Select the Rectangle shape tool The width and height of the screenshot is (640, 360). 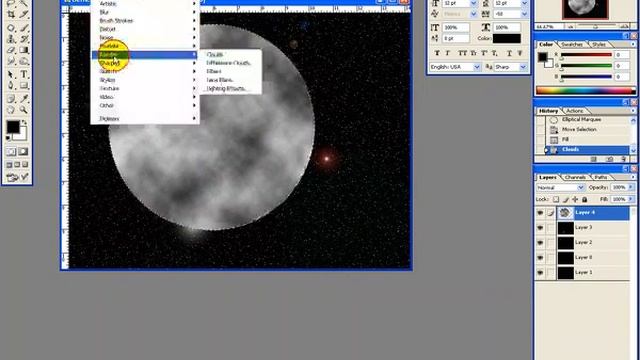[x=24, y=86]
